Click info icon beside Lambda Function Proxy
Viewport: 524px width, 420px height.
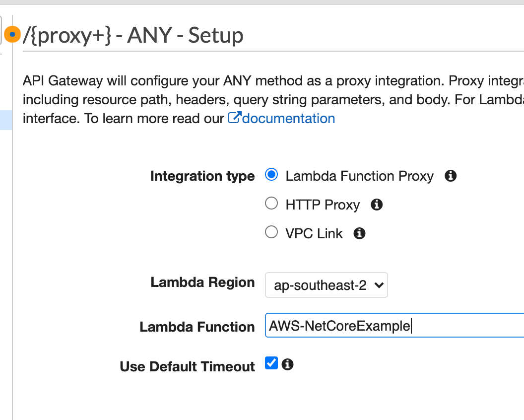(451, 175)
